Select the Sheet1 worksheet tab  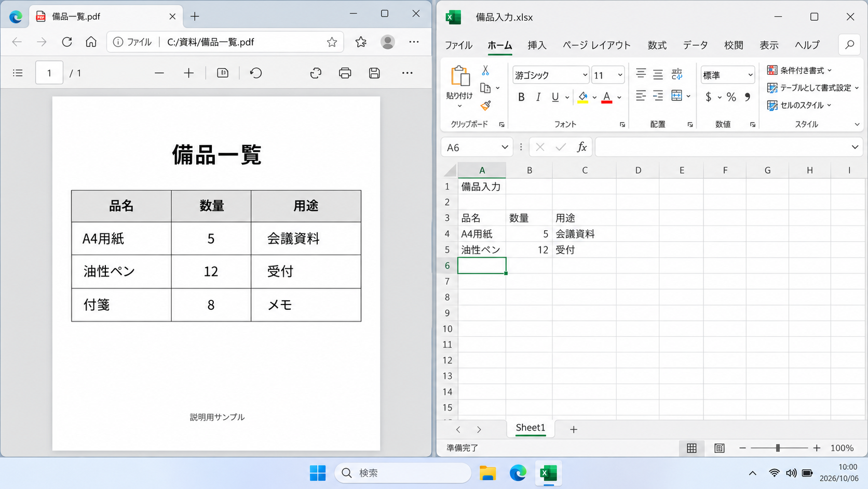531,428
